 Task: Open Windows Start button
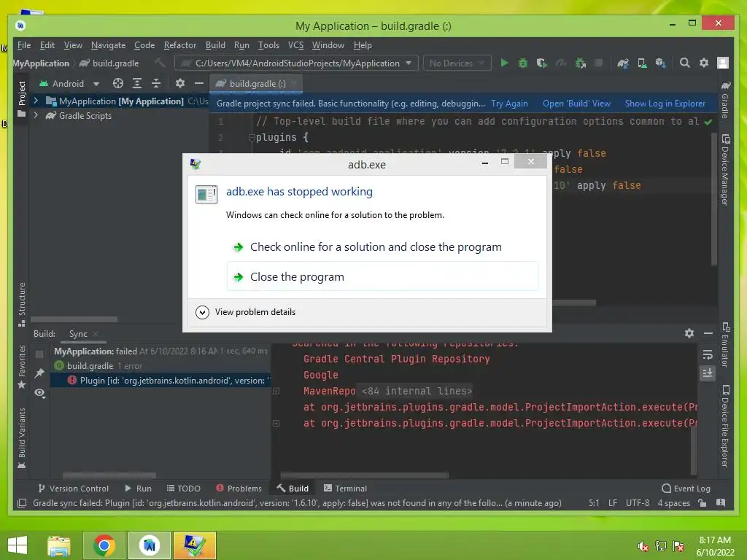[18, 545]
